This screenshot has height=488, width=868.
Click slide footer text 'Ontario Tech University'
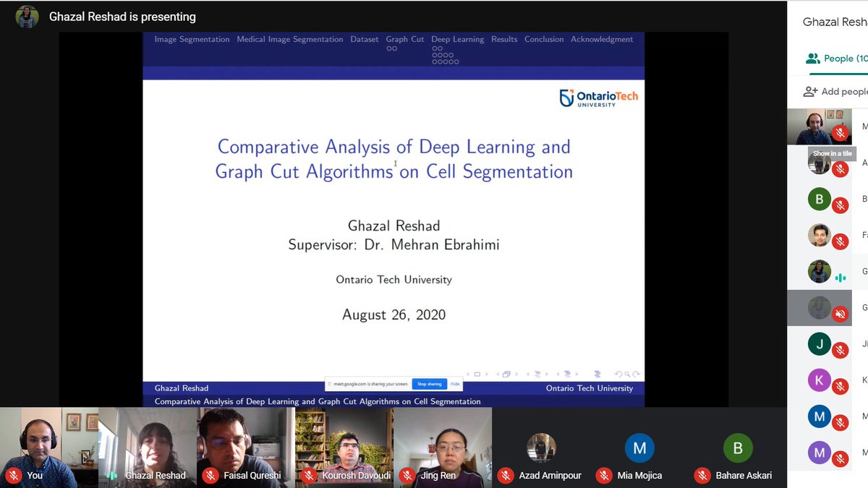pyautogui.click(x=590, y=388)
